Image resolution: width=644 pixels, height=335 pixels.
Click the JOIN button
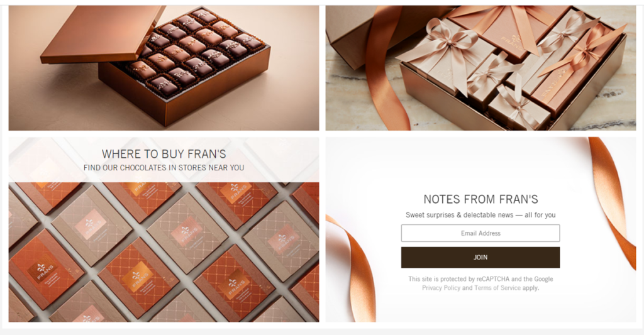tap(480, 258)
